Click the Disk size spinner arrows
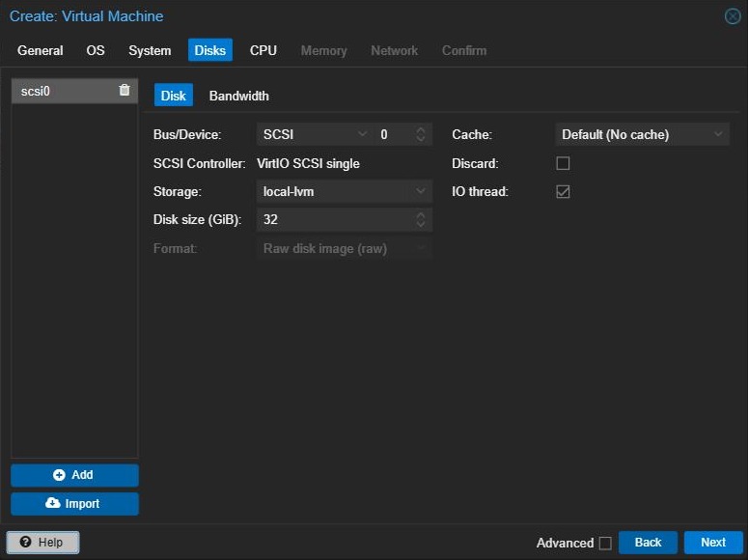The image size is (748, 560). point(420,219)
